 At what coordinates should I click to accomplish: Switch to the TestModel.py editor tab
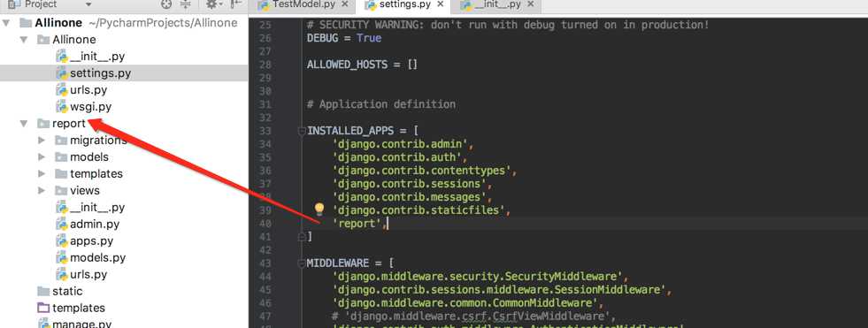coord(303,4)
